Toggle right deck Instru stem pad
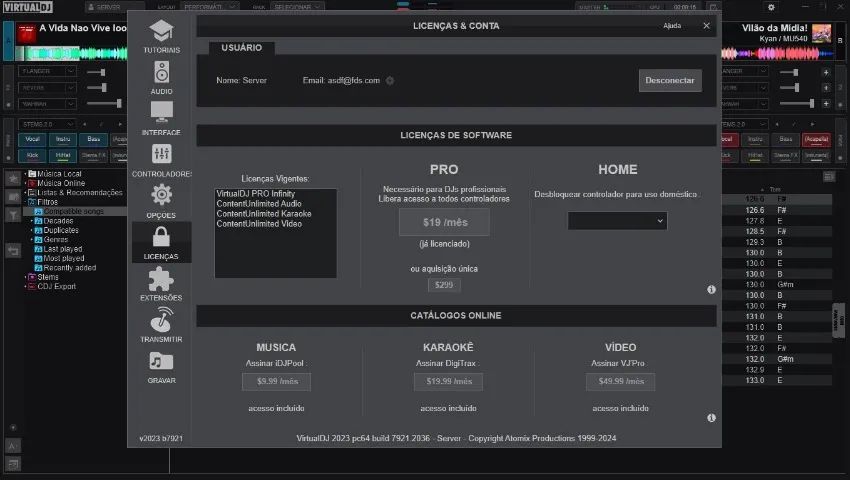850x480 pixels. tap(755, 139)
